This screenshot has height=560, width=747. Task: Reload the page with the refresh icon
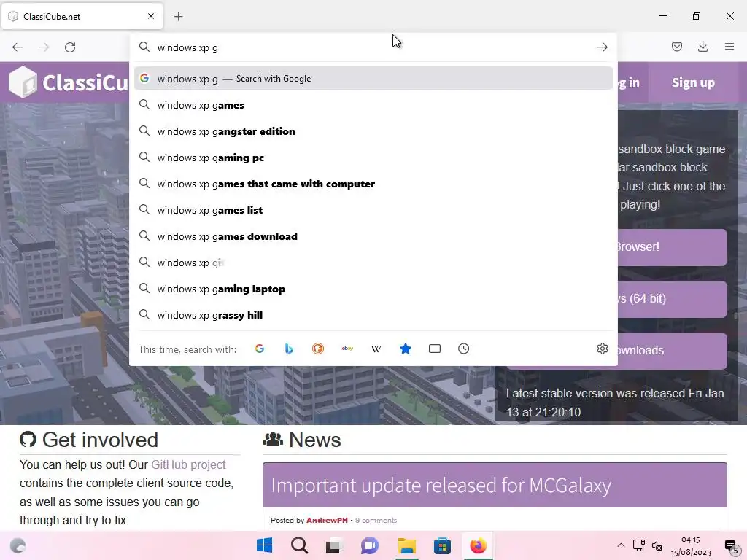(70, 47)
